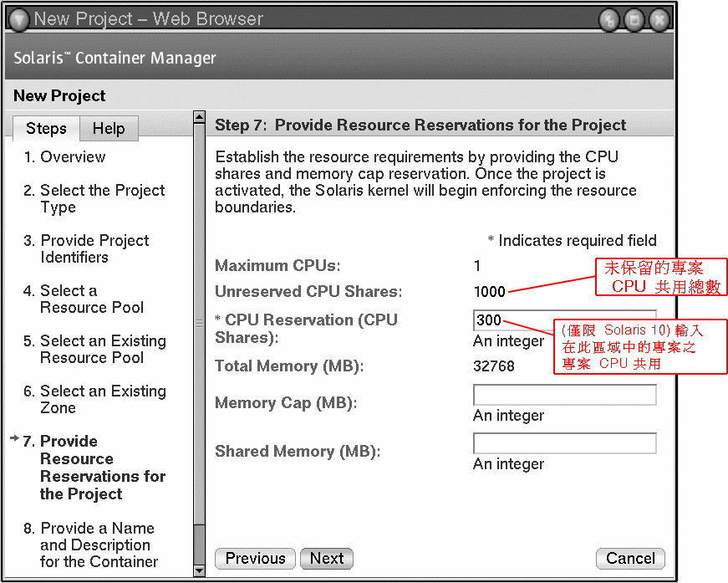Click the Memory Cap (MB) input field
Viewport: 728px width, 583px height.
point(564,395)
